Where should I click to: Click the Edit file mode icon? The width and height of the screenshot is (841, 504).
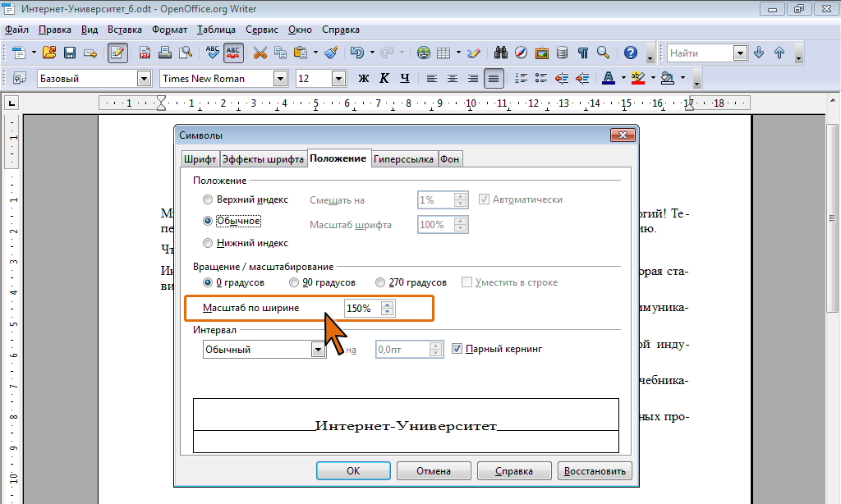pos(117,53)
